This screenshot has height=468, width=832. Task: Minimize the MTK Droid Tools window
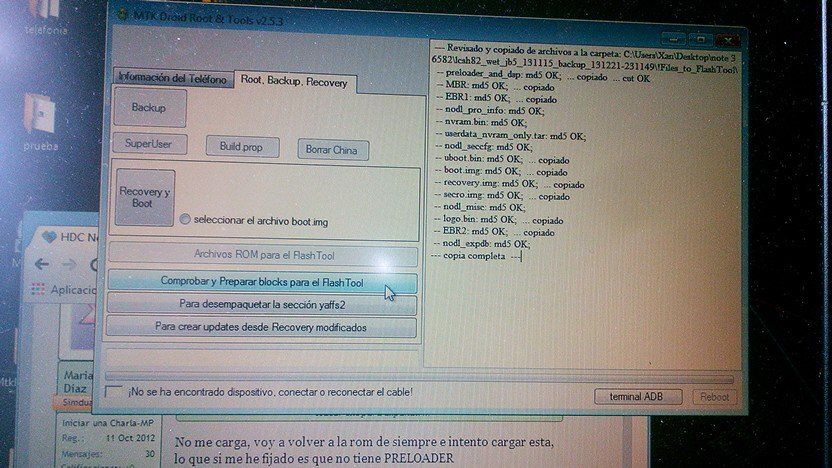[x=673, y=40]
